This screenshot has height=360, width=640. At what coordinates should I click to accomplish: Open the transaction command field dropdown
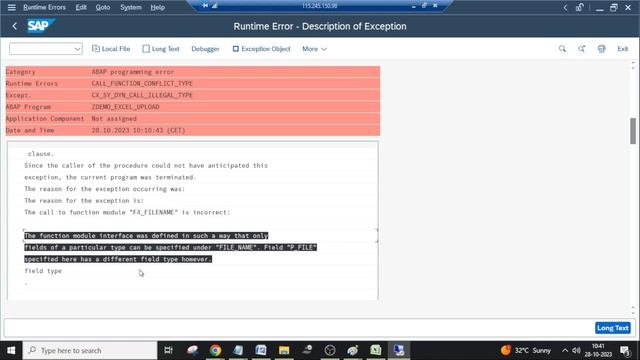[x=77, y=49]
